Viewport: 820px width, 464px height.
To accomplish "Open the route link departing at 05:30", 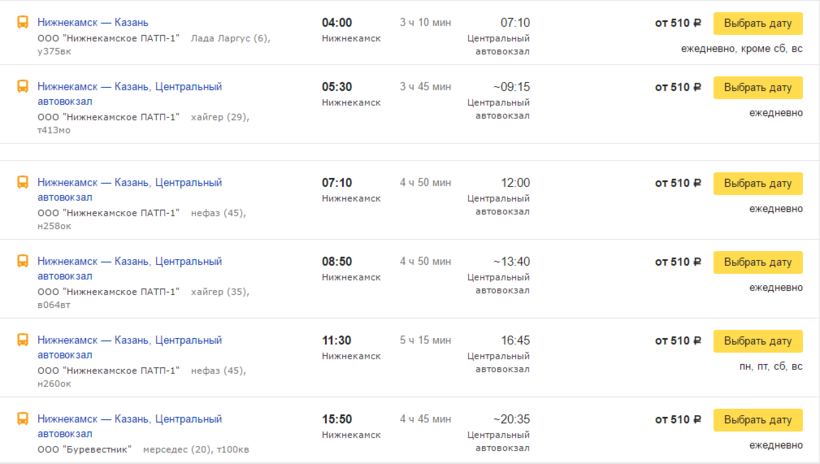I will point(129,87).
